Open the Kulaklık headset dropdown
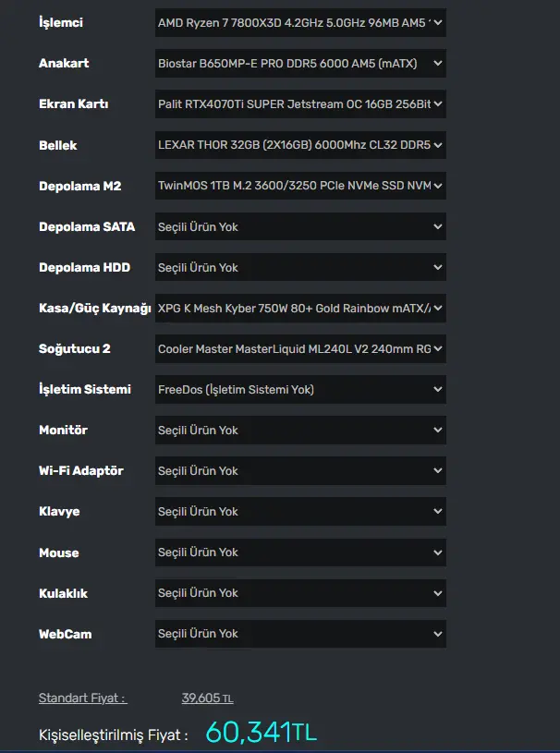Viewport: 560px width, 753px height. coord(300,593)
